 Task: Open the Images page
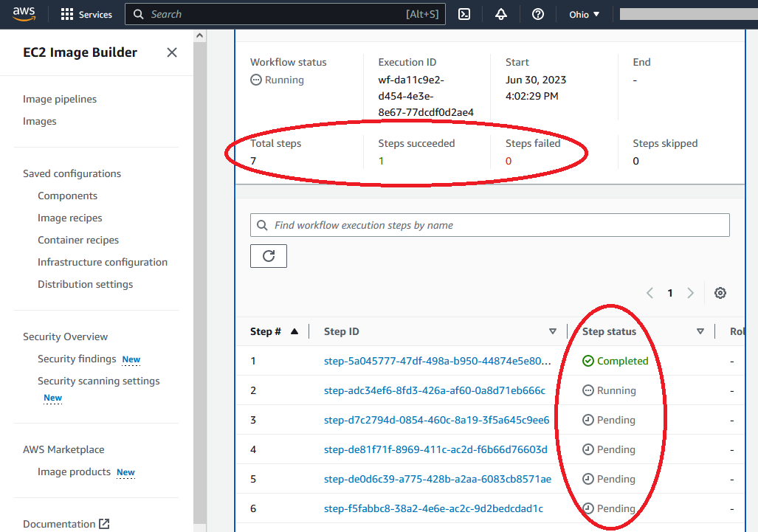pos(40,121)
